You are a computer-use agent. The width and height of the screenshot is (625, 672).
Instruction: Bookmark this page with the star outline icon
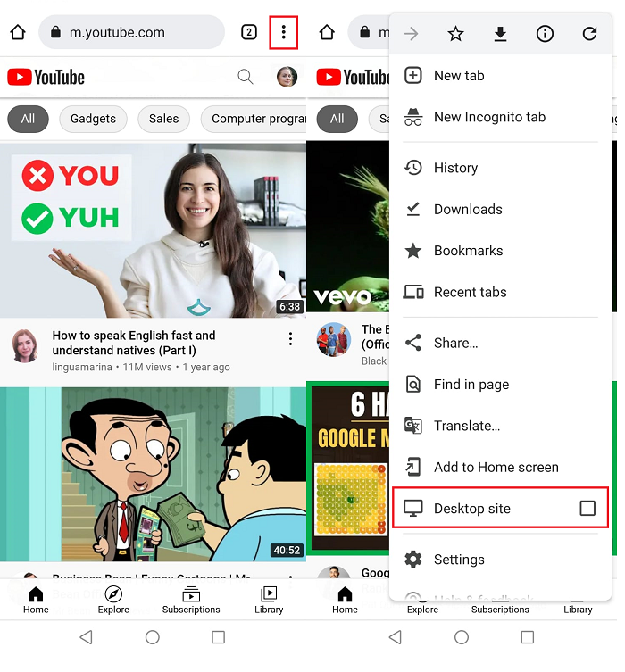click(455, 33)
